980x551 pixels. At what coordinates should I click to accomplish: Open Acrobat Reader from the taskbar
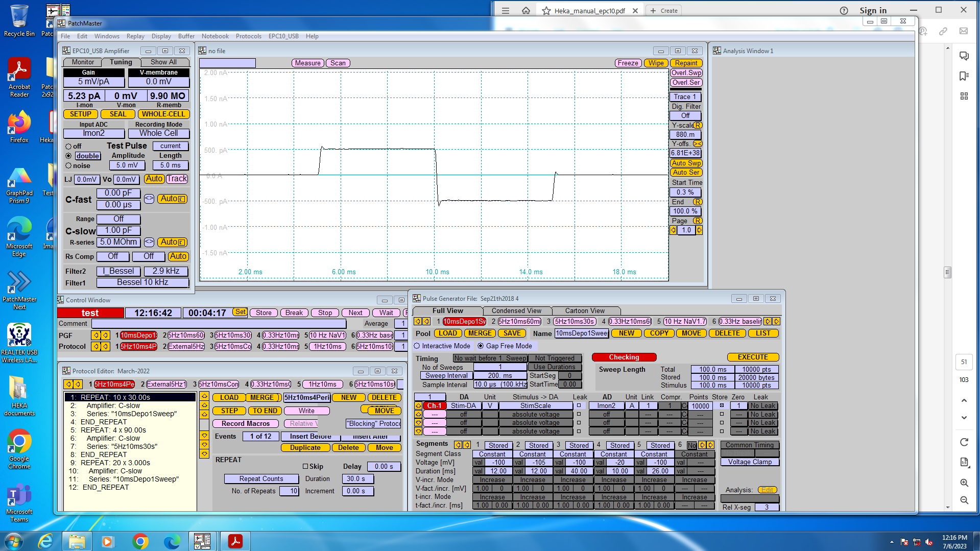[235, 541]
